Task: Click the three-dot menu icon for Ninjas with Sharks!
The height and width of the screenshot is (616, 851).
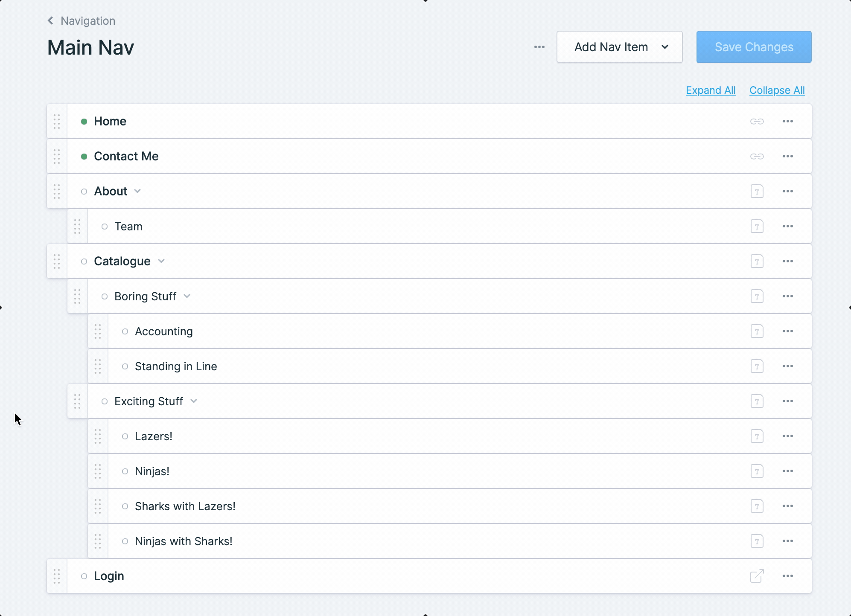Action: [787, 541]
